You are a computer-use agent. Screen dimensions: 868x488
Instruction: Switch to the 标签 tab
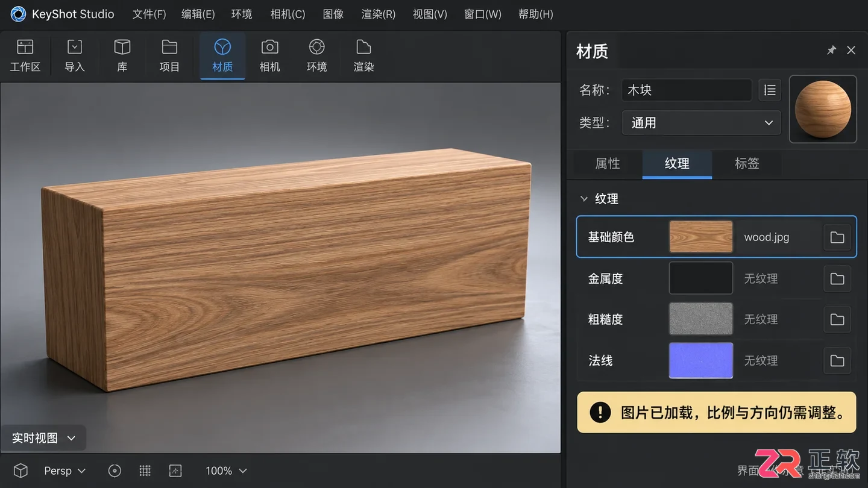point(747,164)
